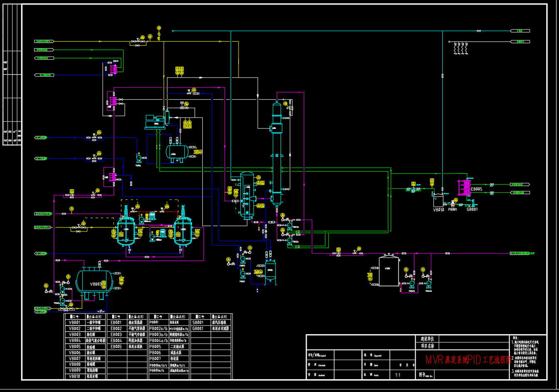Select the steam compressor unit symbol
This screenshot has width=559, height=392.
156,122
